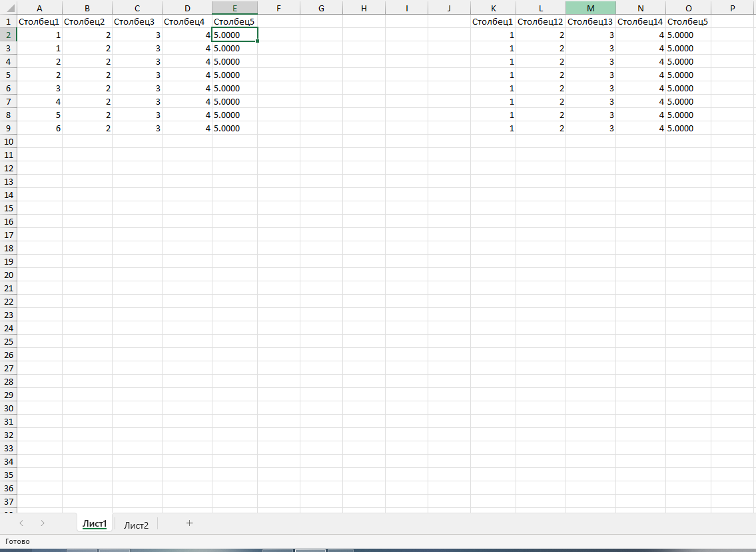
Task: Select the active Лист1 sheet tab
Action: pos(95,523)
